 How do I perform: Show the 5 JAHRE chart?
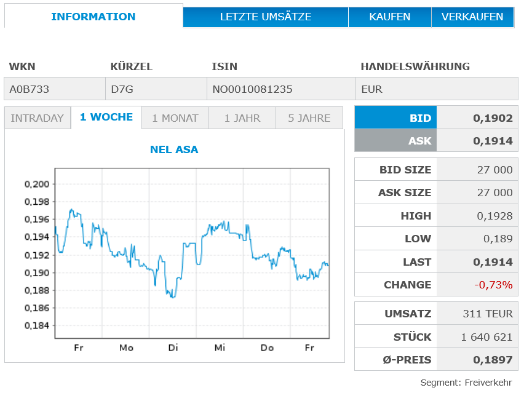click(309, 118)
